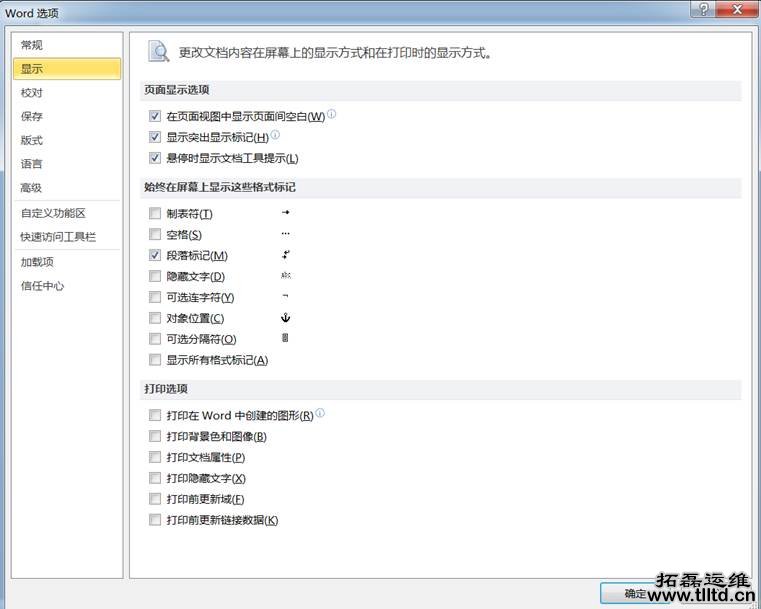This screenshot has width=761, height=609.
Task: Click the 页面显示选项 section heading
Action: click(177, 90)
